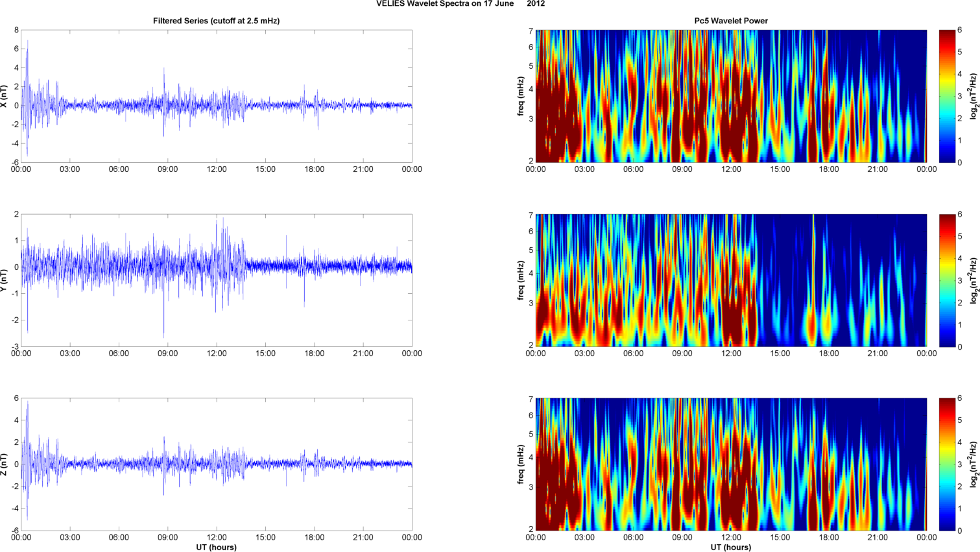
Task: Click 15:00 tick under bottom spectrogram
Action: (x=780, y=538)
